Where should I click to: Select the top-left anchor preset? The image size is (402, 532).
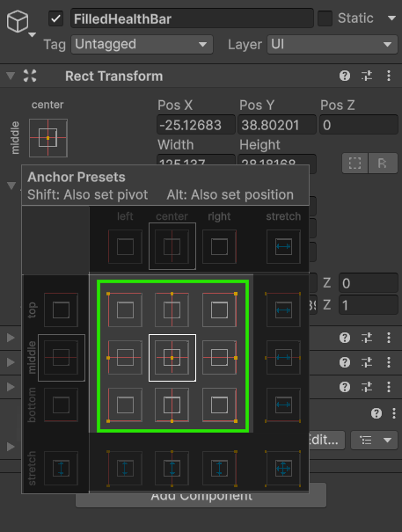point(125,310)
